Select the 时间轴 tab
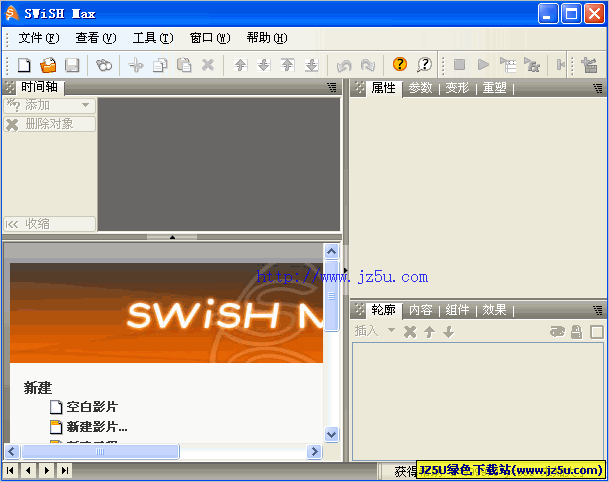 coord(40,87)
